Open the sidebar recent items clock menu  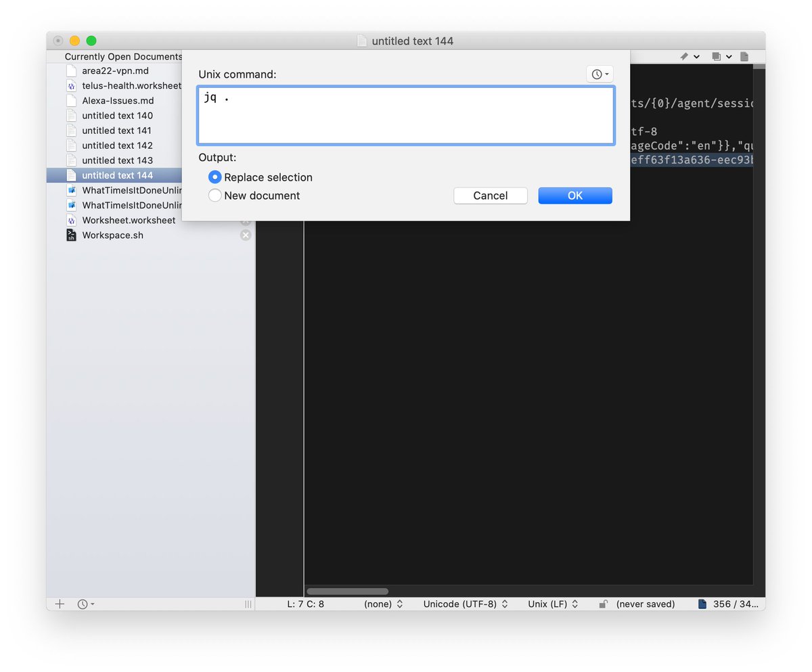[x=85, y=604]
